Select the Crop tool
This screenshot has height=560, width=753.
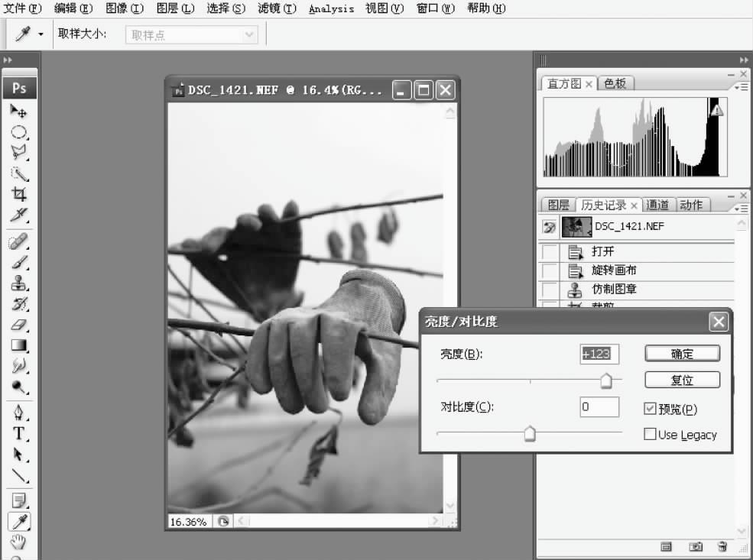click(x=18, y=194)
